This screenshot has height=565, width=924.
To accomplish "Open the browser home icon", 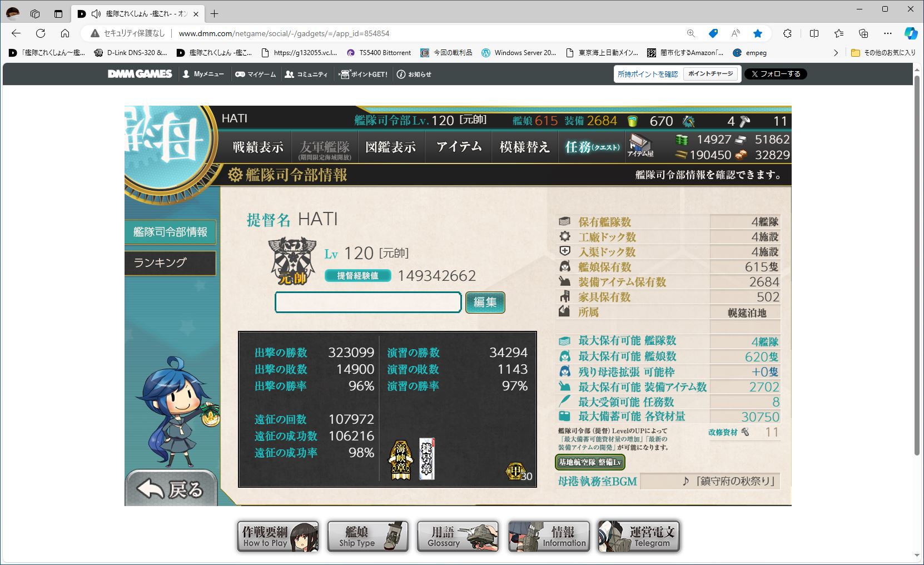I will [65, 33].
